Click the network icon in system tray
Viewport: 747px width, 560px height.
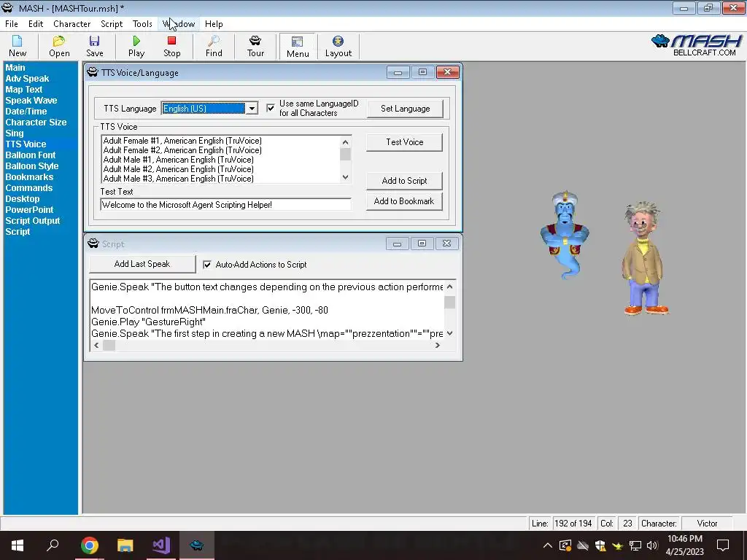pyautogui.click(x=635, y=545)
